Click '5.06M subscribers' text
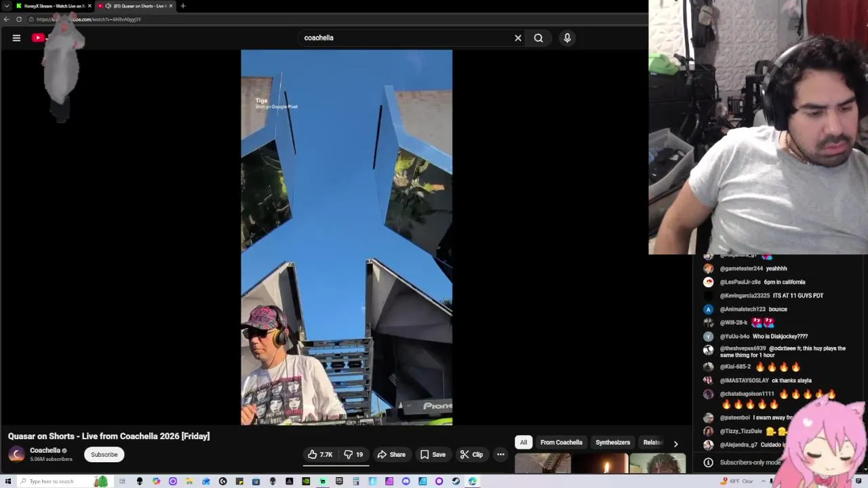This screenshot has height=488, width=868. pyautogui.click(x=51, y=460)
